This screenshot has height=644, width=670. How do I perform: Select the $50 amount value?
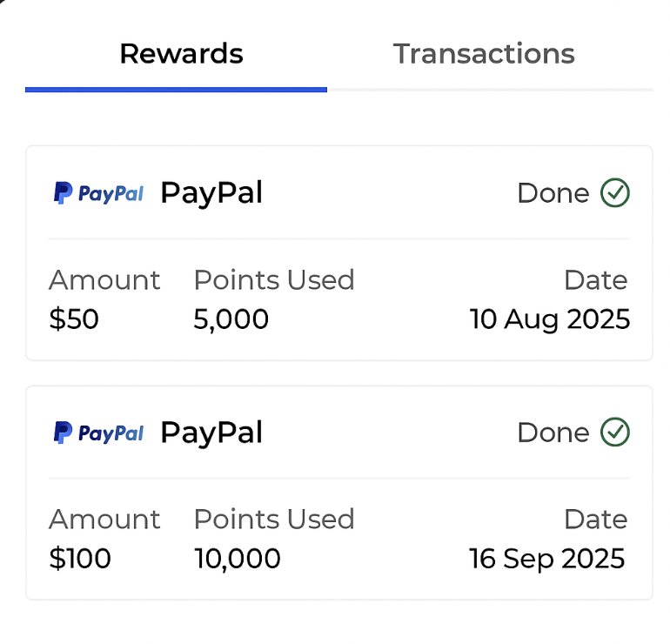74,319
